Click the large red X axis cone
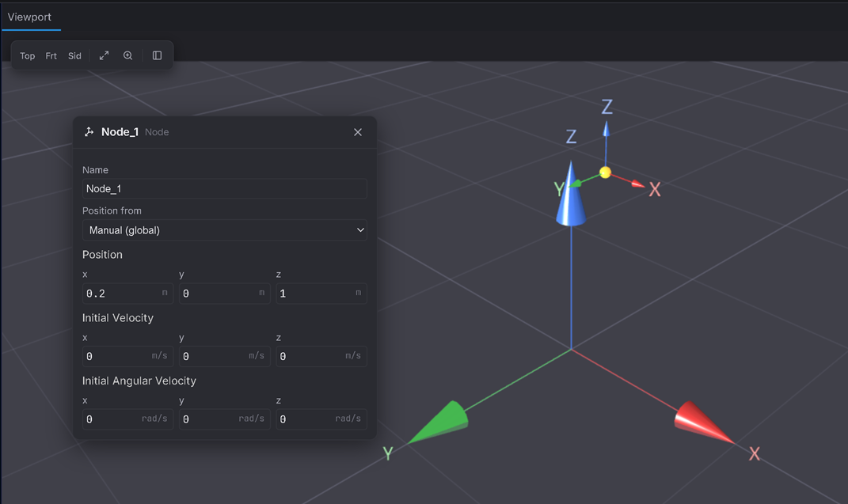The image size is (848, 504). (x=702, y=422)
